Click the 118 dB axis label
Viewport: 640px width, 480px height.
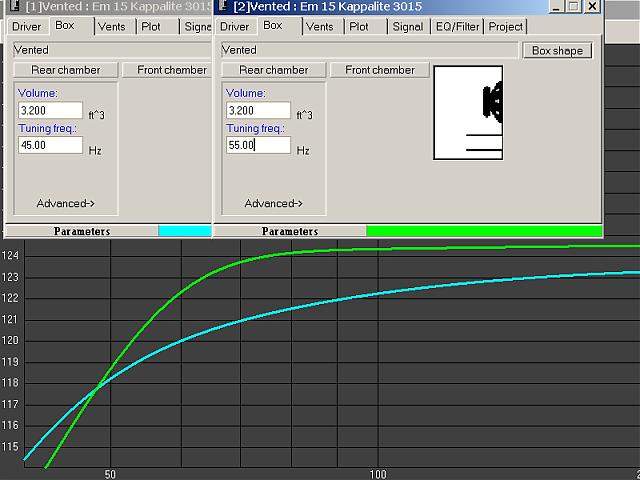(x=10, y=383)
